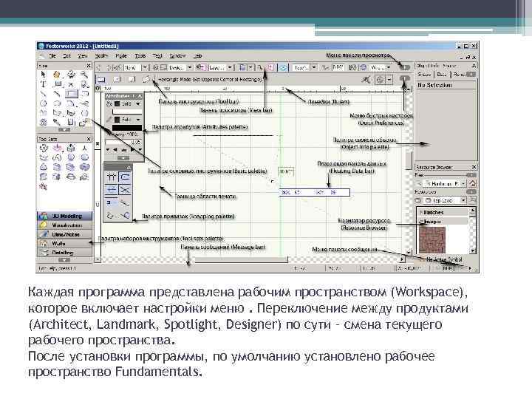
Task: Open the 3D Modeling tool set
Action: pos(64,216)
